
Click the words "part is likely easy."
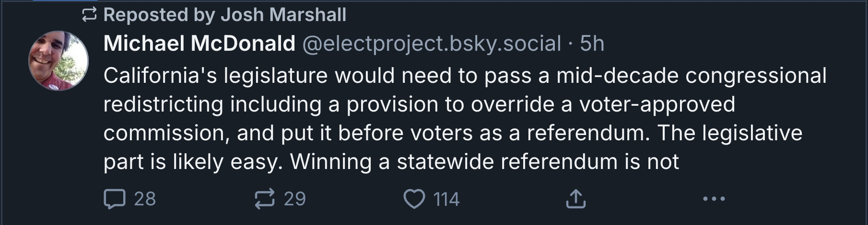193,162
